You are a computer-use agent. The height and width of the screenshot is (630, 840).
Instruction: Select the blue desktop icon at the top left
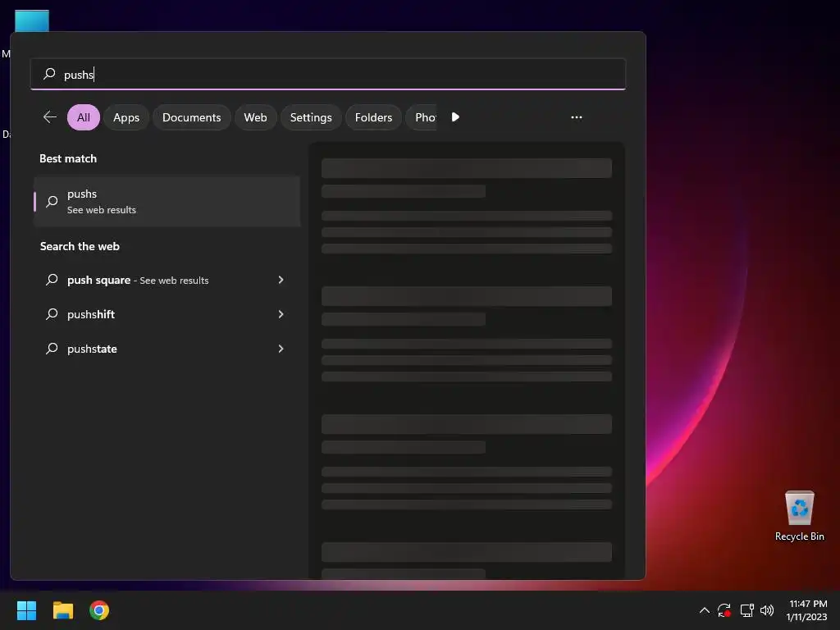coord(32,21)
